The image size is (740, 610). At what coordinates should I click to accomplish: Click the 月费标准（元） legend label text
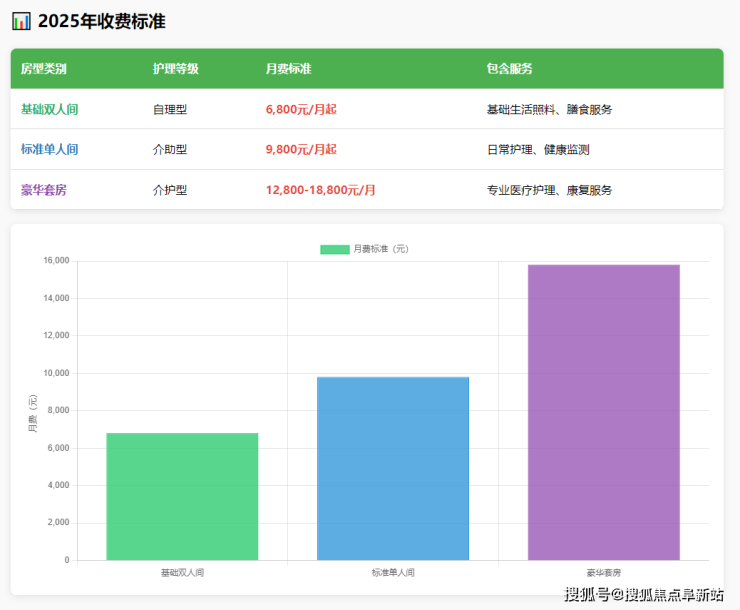click(x=381, y=249)
